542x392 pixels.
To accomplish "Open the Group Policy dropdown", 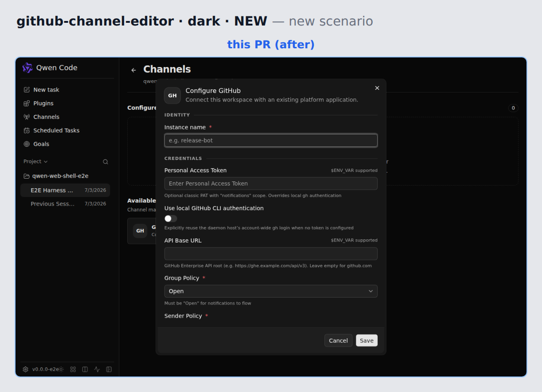I will (271, 291).
